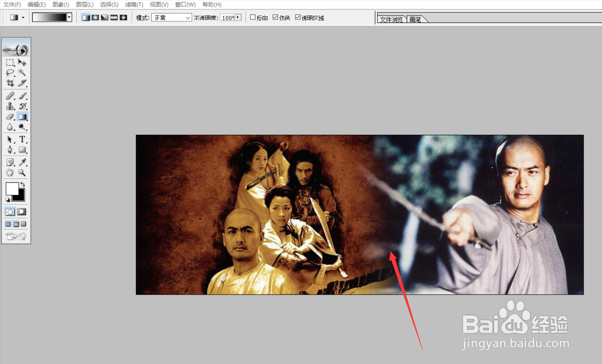Click the opacity value field

click(228, 18)
